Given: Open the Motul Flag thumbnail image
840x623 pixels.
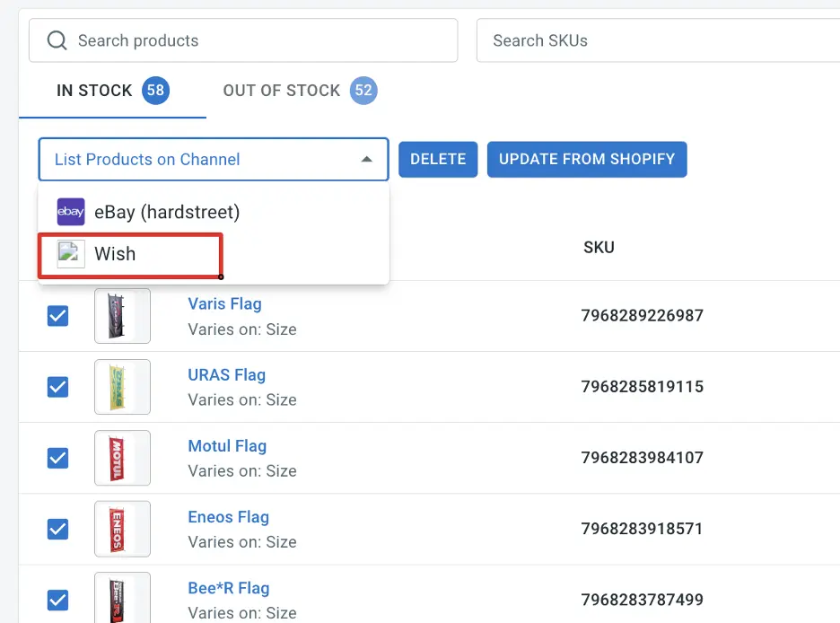Looking at the screenshot, I should (x=122, y=458).
